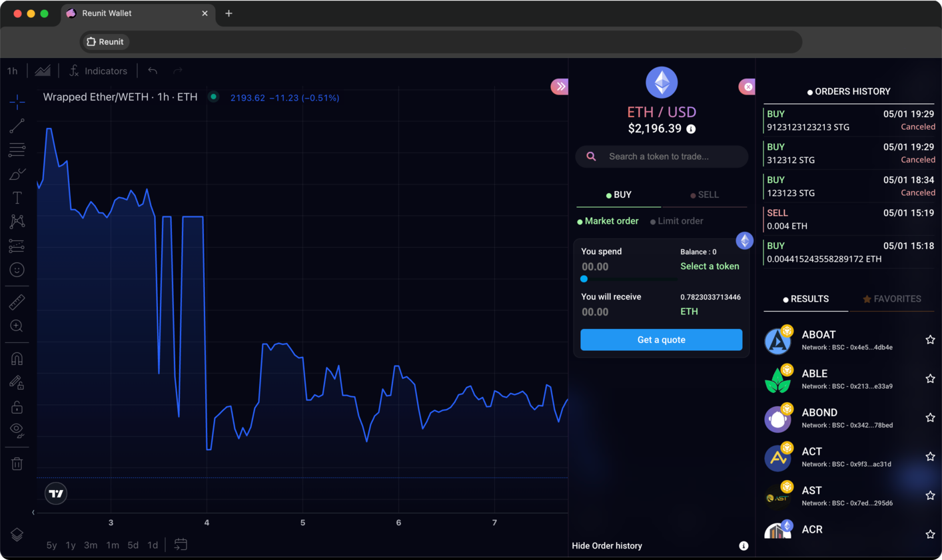942x560 pixels.
Task: Select the crosshair tool
Action: (x=17, y=102)
